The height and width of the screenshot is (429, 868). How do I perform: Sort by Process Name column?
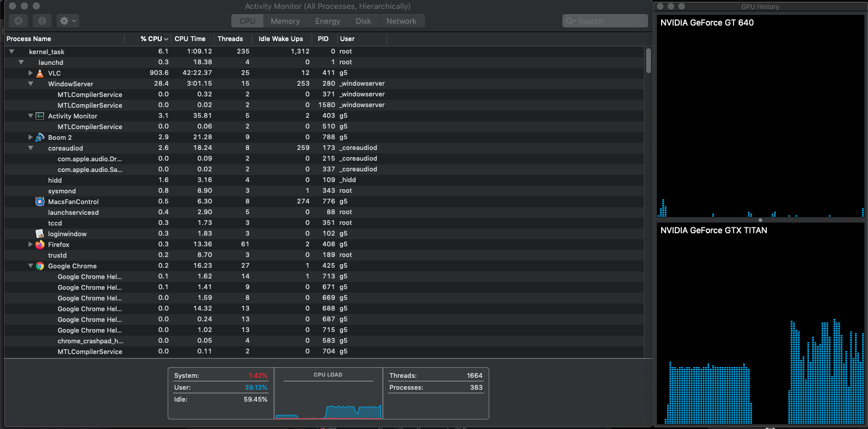(64, 39)
